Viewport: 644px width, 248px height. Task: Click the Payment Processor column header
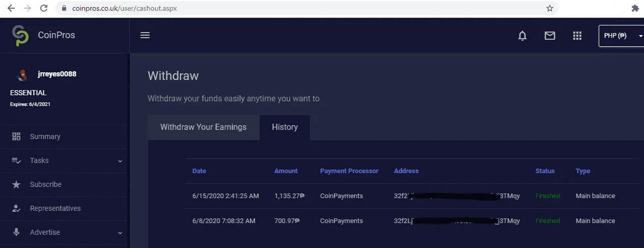tap(349, 171)
